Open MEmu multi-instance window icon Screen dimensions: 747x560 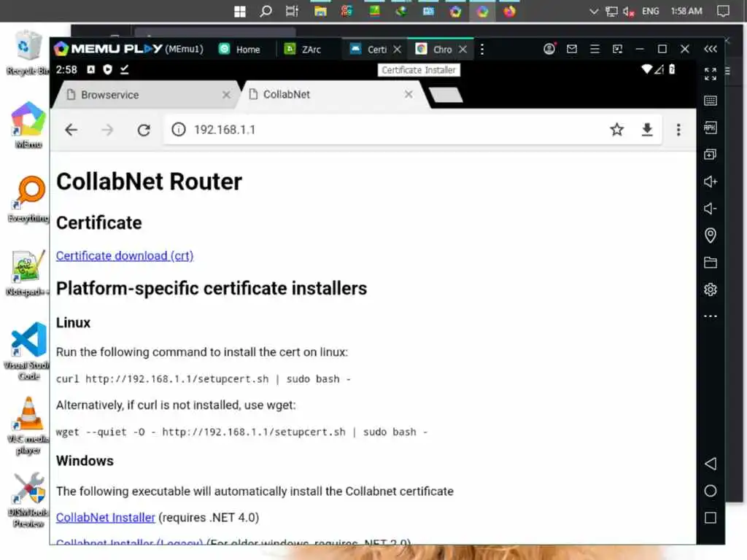711,155
